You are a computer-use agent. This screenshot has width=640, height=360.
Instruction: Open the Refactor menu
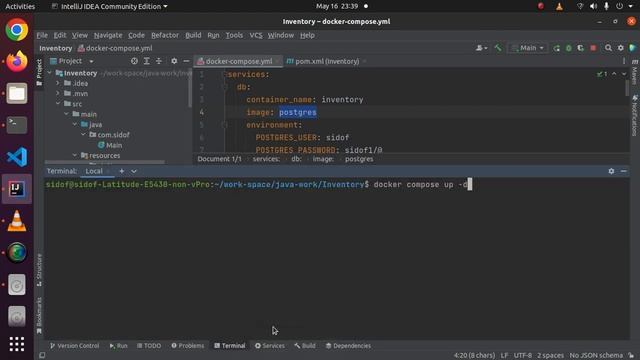pos(165,35)
